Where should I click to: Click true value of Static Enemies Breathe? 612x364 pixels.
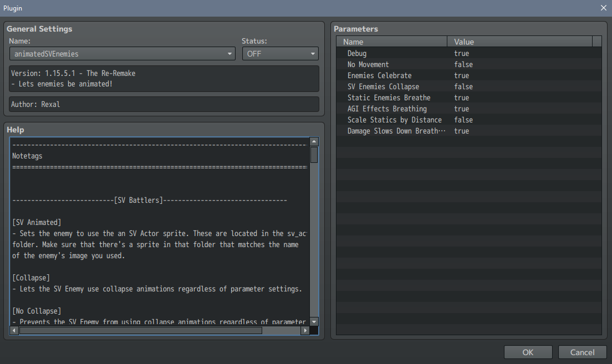(x=461, y=98)
